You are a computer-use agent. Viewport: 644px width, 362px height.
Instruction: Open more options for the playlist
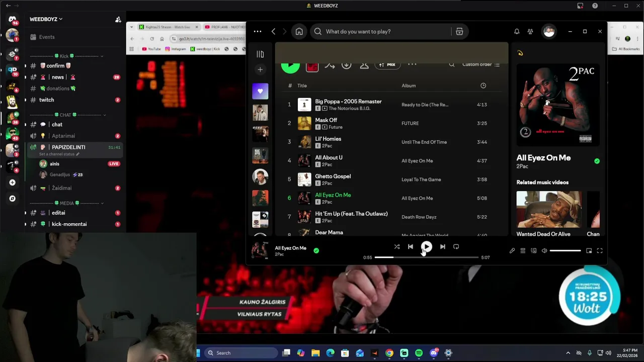[412, 64]
